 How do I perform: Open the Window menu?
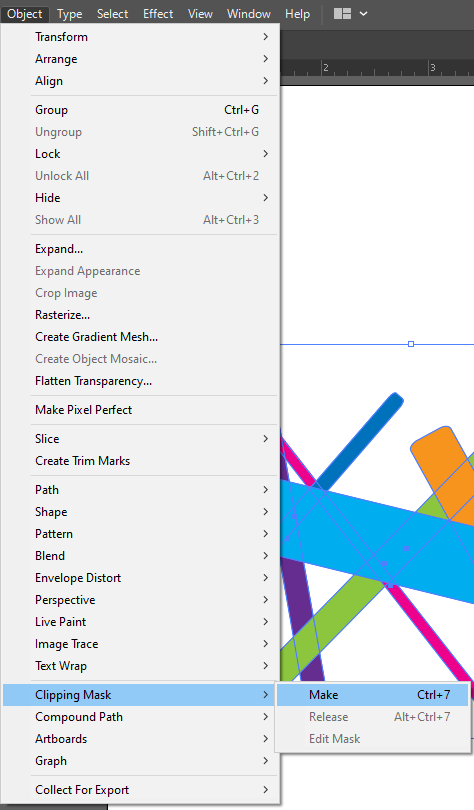click(x=248, y=14)
